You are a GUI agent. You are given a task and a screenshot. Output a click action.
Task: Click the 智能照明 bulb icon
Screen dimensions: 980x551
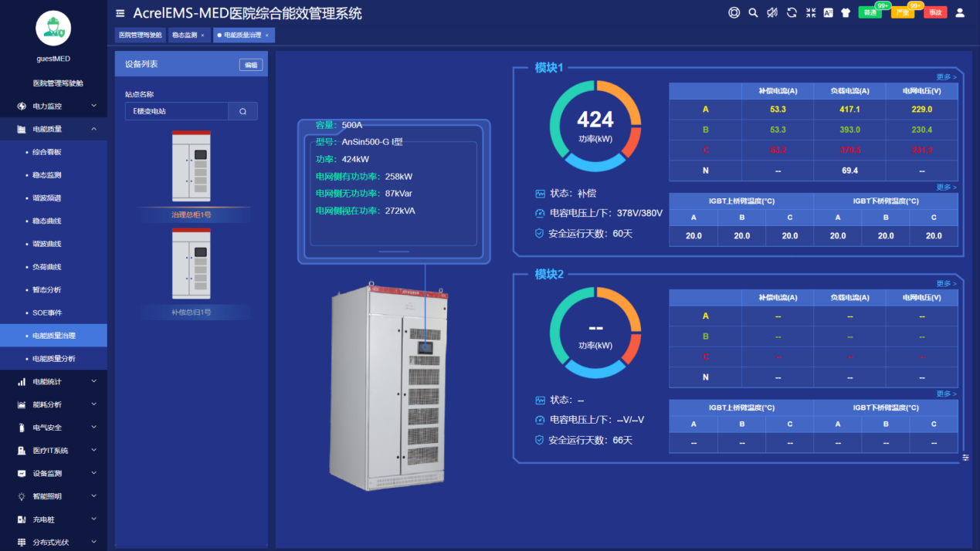pyautogui.click(x=21, y=496)
